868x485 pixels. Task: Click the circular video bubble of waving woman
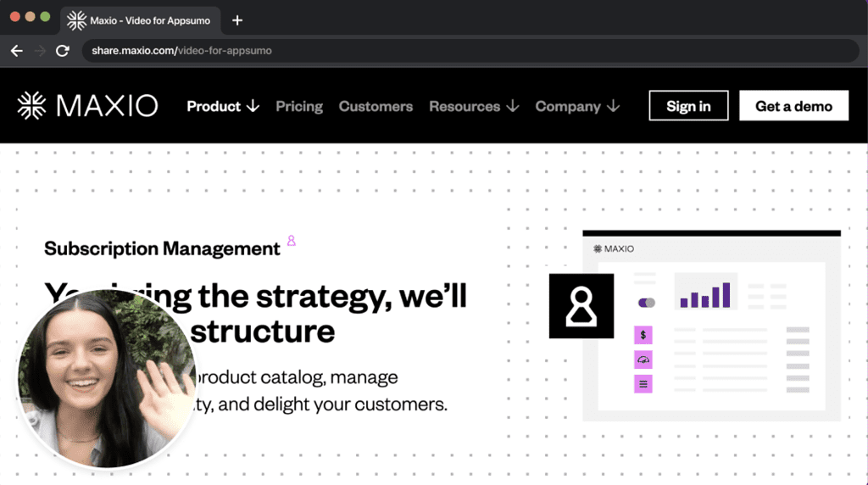[107, 379]
